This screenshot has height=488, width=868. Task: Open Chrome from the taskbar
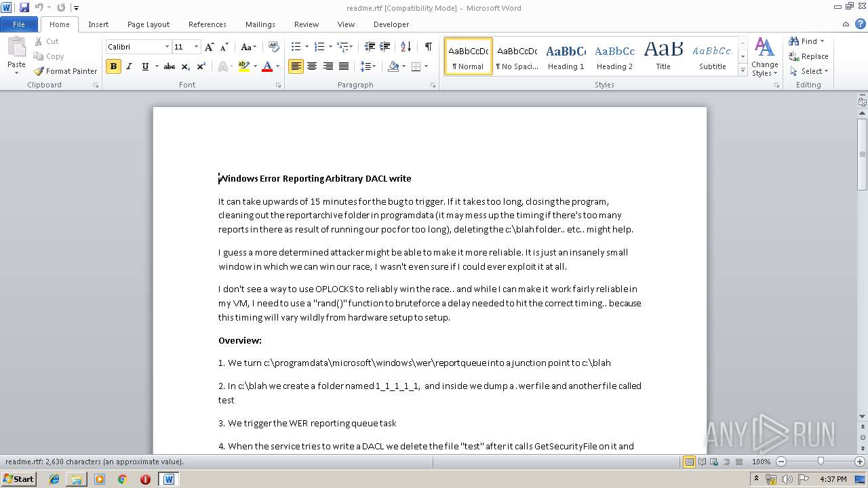pyautogui.click(x=123, y=479)
